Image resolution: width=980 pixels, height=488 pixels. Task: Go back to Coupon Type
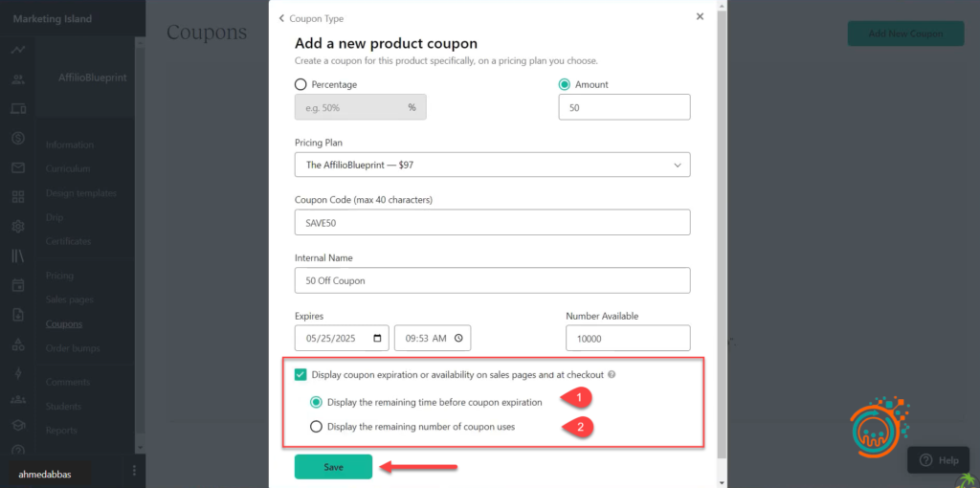point(311,18)
